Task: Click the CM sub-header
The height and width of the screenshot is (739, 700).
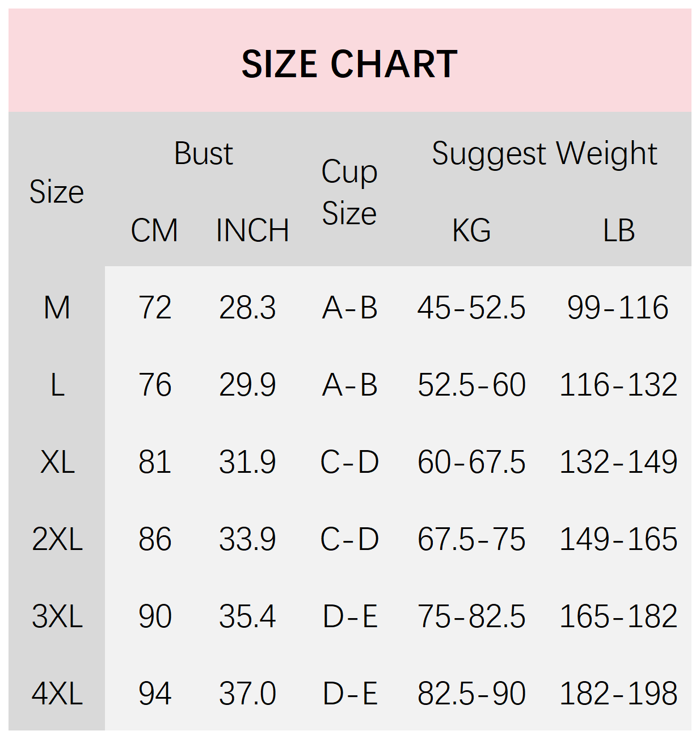Action: point(154,230)
